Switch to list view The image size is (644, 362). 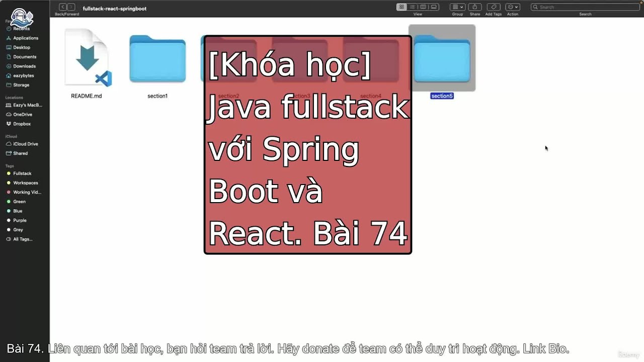(x=412, y=7)
